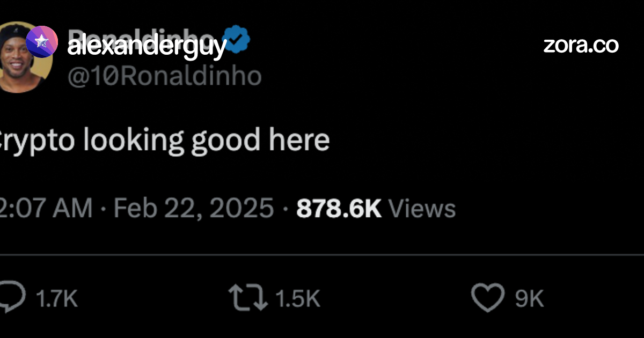Open the @10Ronaldinho handle
Image resolution: width=644 pixels, height=338 pixels.
pos(164,77)
